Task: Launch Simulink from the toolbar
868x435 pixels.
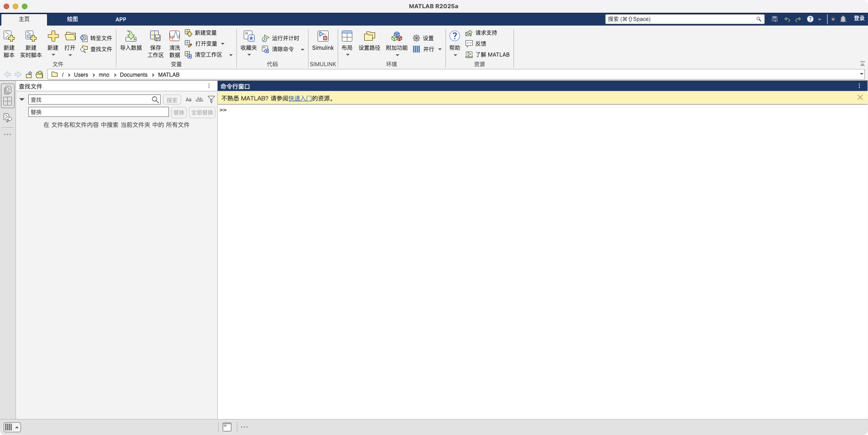Action: pos(323,37)
